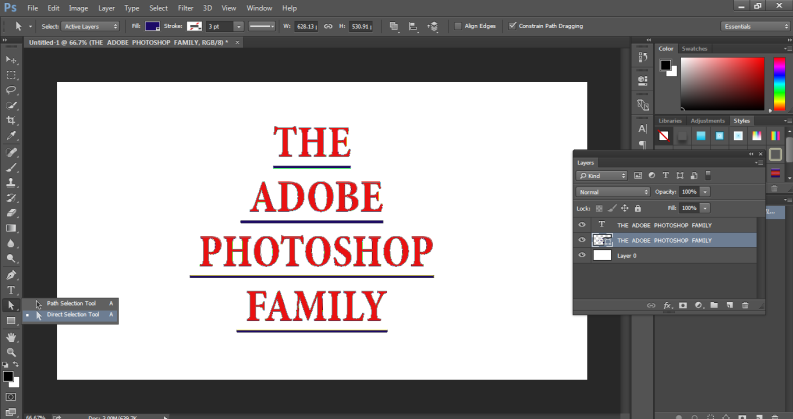Create a new group folder
Viewport: 793px width, 419px height.
pyautogui.click(x=714, y=305)
